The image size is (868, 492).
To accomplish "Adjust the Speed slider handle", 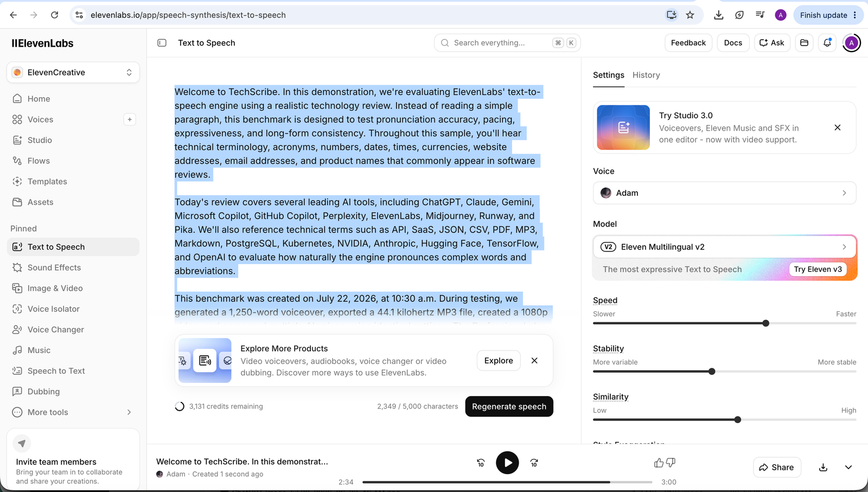I will [766, 323].
